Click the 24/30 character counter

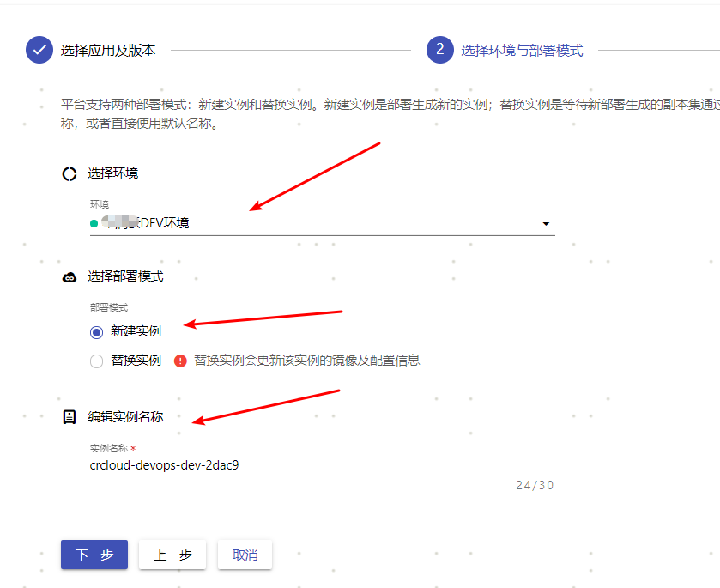pos(535,485)
